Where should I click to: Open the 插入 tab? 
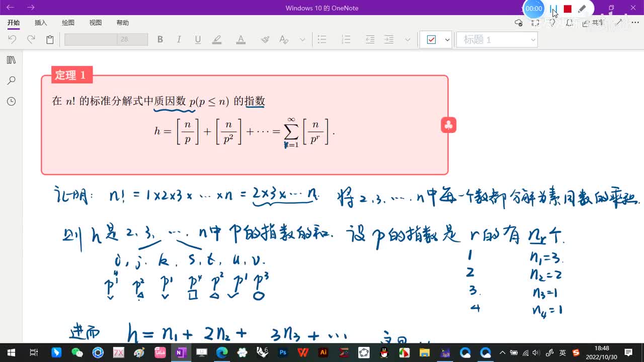(41, 23)
